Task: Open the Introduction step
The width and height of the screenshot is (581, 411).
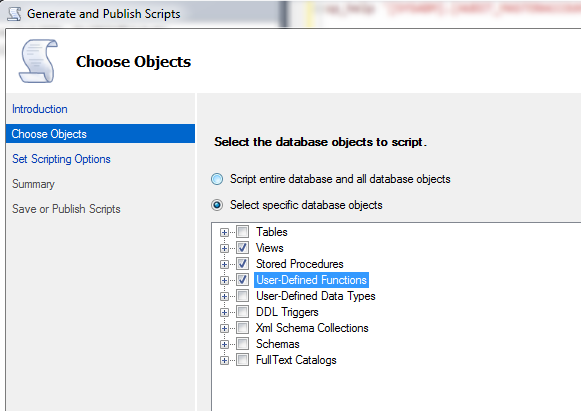Action: [40, 109]
